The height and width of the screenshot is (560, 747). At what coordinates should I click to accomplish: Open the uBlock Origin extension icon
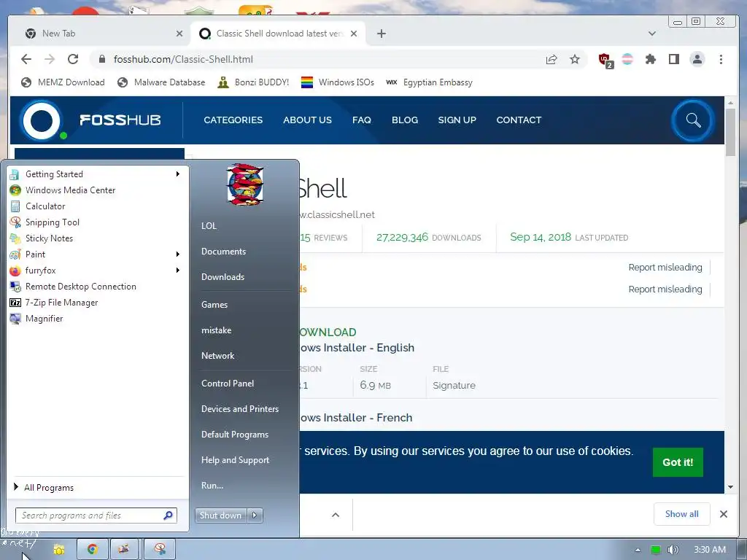(x=605, y=60)
